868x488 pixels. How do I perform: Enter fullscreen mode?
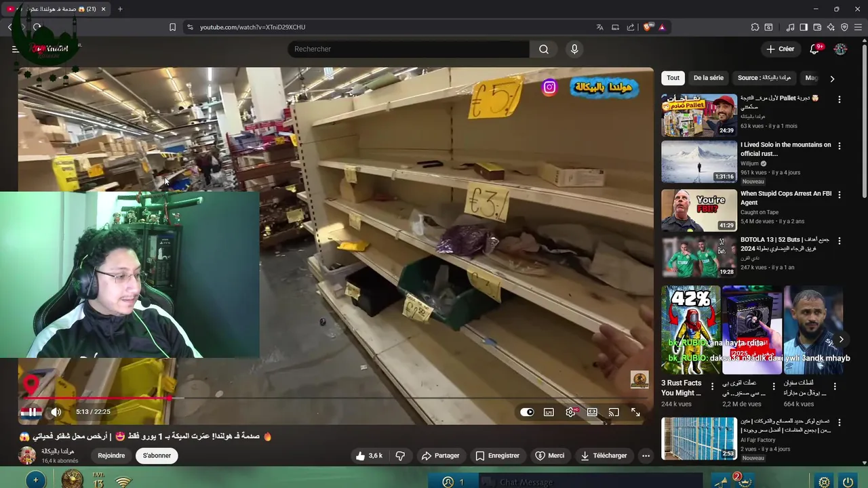(x=635, y=412)
